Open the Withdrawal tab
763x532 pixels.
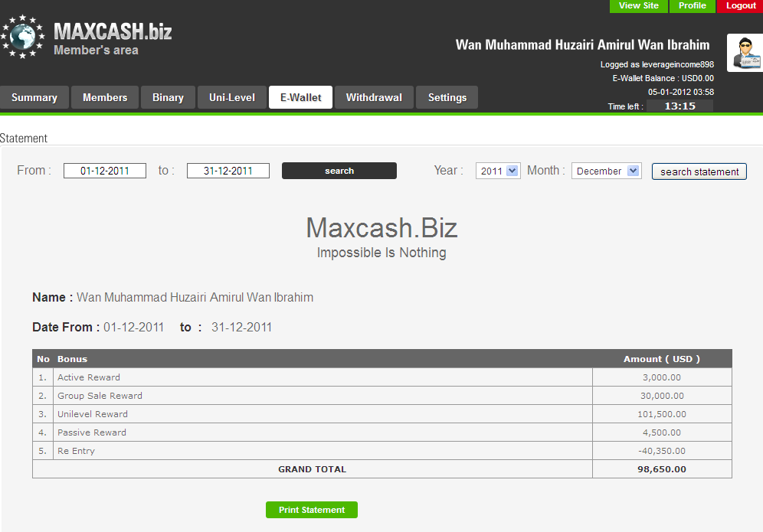(x=374, y=98)
